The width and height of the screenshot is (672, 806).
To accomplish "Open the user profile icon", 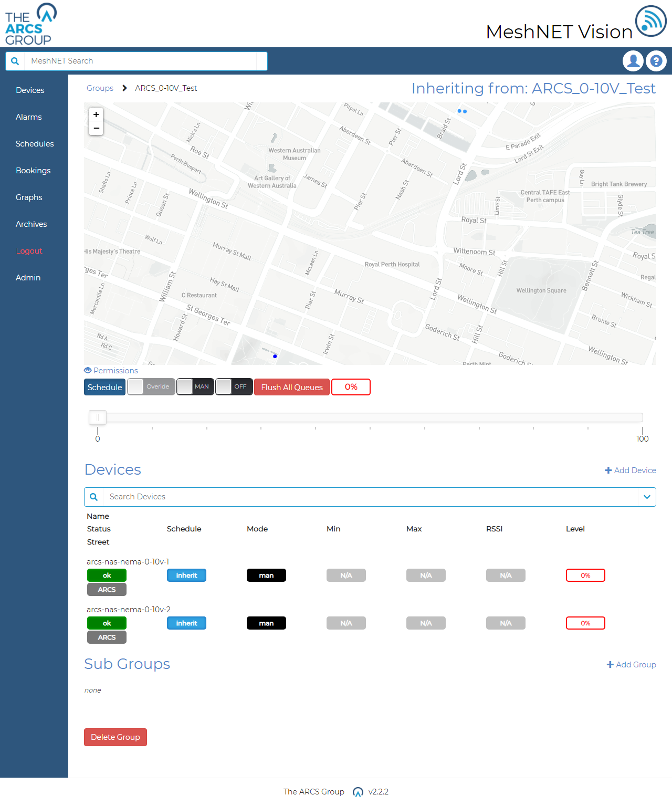I will tap(633, 61).
